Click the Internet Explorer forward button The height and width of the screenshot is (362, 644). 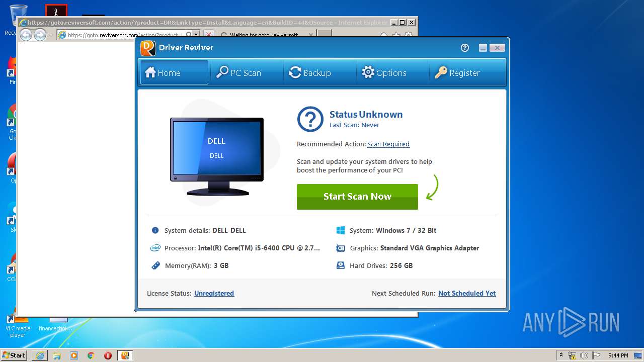[40, 35]
